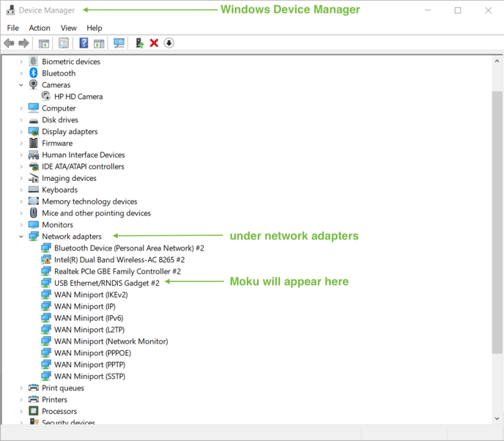The width and height of the screenshot is (504, 441).
Task: Open the View menu
Action: coord(68,28)
